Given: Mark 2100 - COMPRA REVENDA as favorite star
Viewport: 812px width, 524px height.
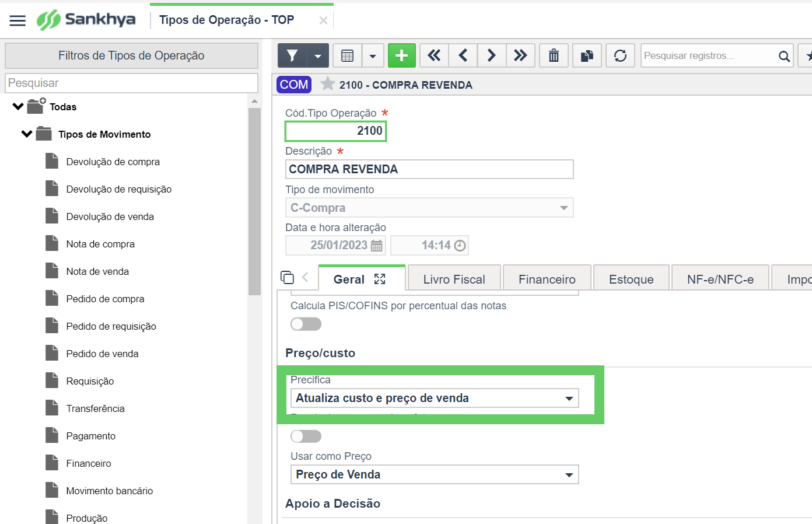Looking at the screenshot, I should tap(328, 84).
